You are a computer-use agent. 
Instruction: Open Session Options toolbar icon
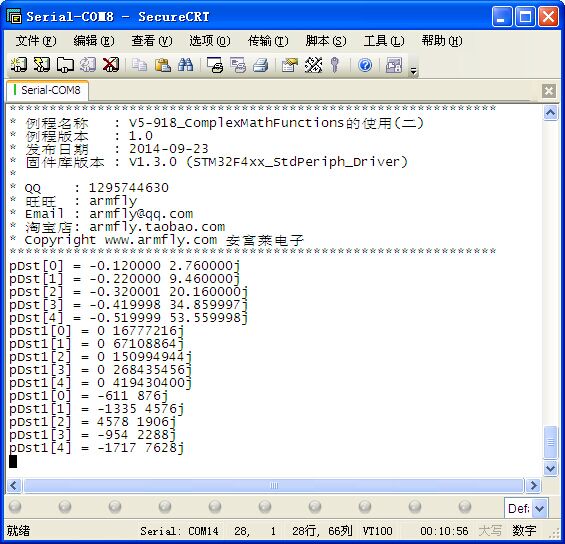click(x=290, y=65)
